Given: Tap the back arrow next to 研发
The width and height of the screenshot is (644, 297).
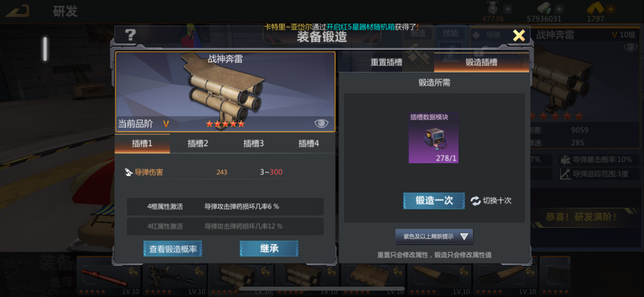Looking at the screenshot, I should (18, 11).
